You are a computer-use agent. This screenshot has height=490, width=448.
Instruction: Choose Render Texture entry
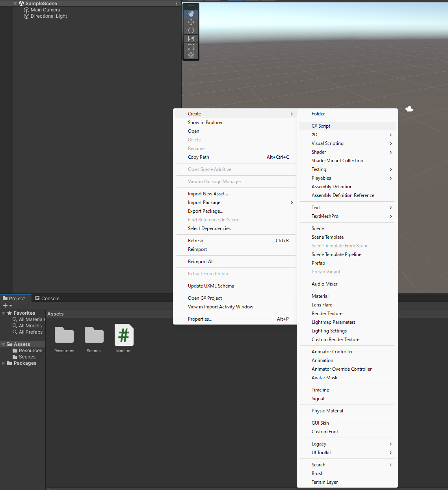point(347,314)
